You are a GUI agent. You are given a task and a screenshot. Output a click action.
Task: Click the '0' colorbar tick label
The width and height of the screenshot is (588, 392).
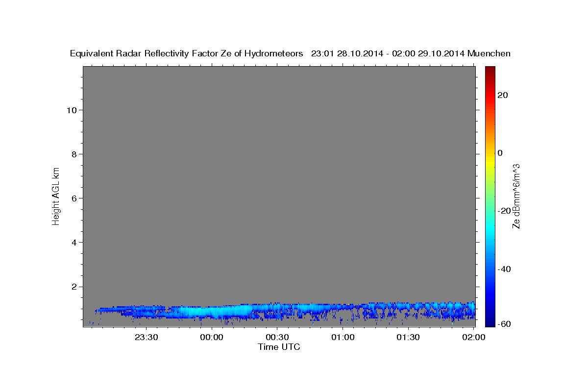click(x=500, y=153)
